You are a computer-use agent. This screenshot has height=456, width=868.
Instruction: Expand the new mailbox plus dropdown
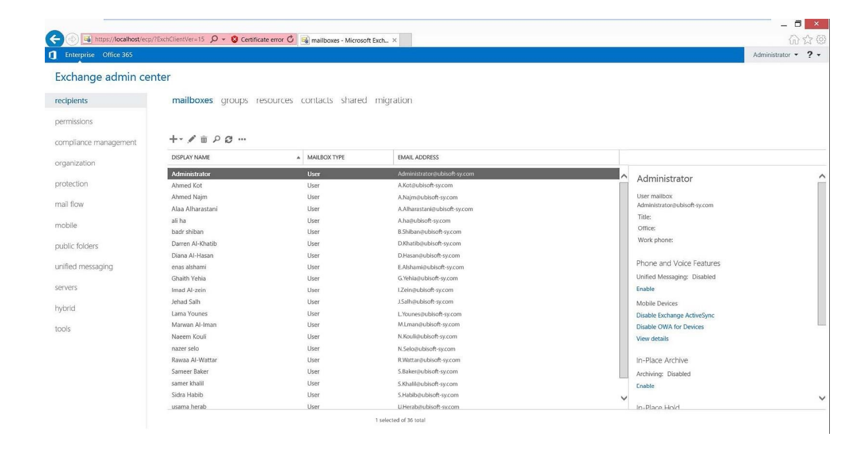point(175,140)
